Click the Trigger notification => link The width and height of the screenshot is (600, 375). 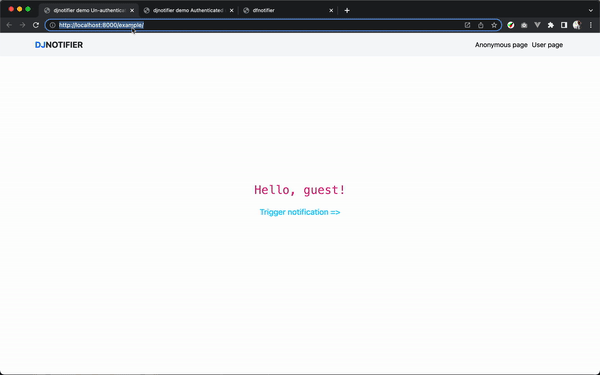point(300,212)
